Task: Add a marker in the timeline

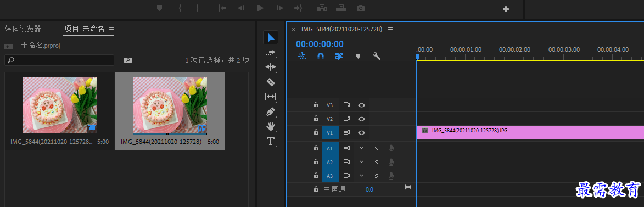Action: (358, 56)
